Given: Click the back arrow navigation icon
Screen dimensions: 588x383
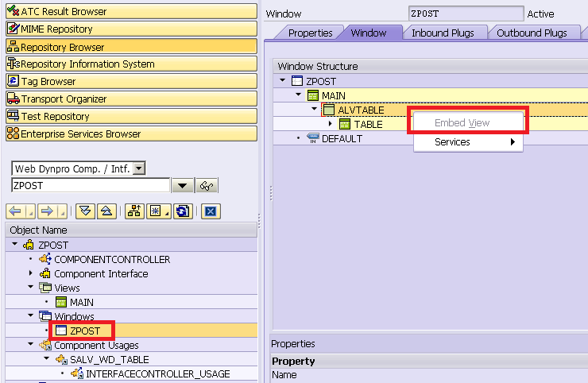Looking at the screenshot, I should coord(15,211).
